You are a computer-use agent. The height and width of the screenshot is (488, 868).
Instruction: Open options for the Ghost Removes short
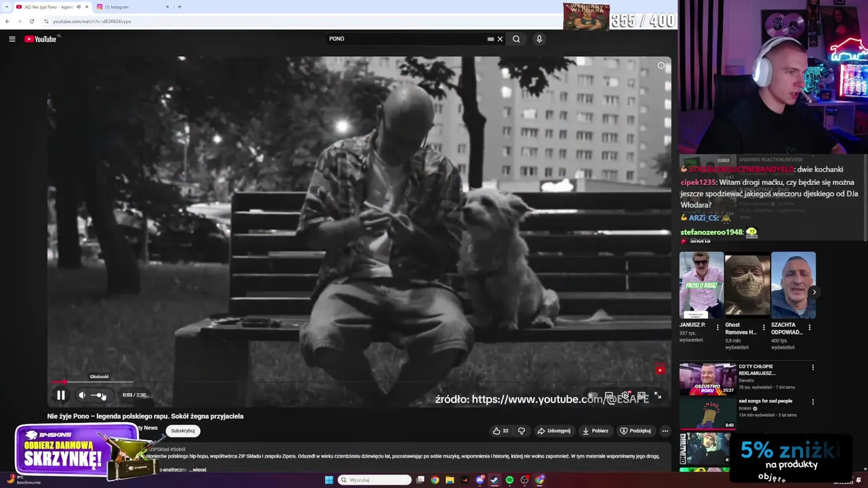pyautogui.click(x=764, y=327)
